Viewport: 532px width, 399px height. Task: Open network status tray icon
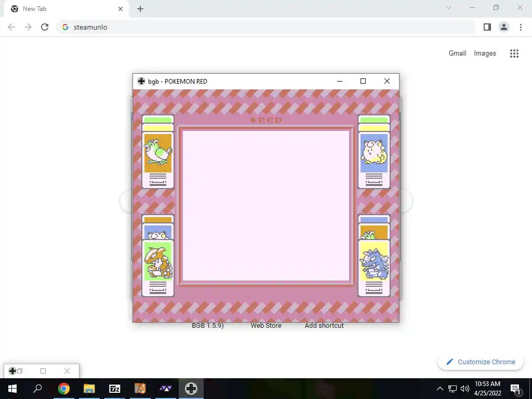(453, 389)
